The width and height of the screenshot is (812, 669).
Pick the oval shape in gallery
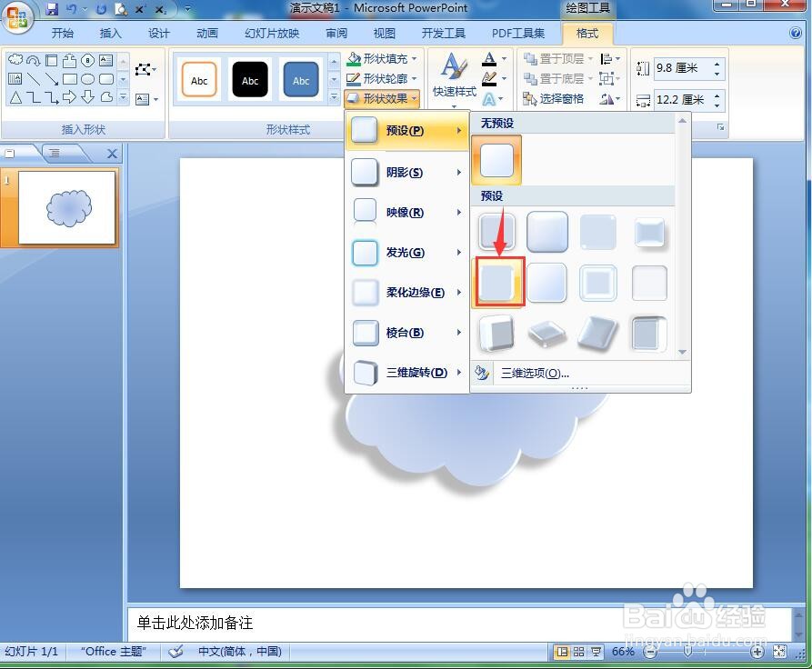coord(88,79)
